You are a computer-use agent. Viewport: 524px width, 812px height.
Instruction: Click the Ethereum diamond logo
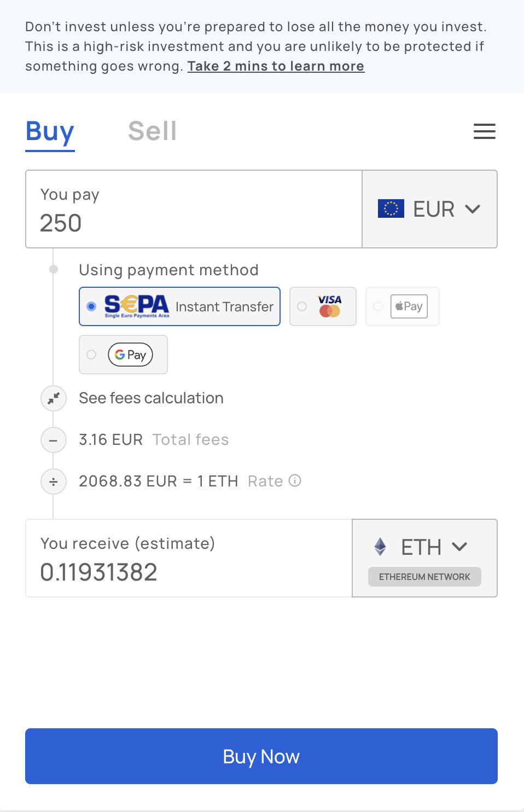click(380, 547)
